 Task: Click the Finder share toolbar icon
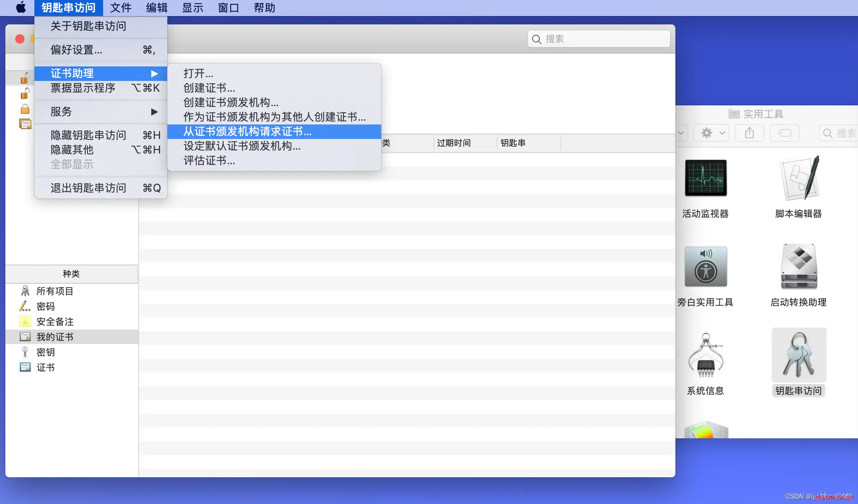[749, 133]
